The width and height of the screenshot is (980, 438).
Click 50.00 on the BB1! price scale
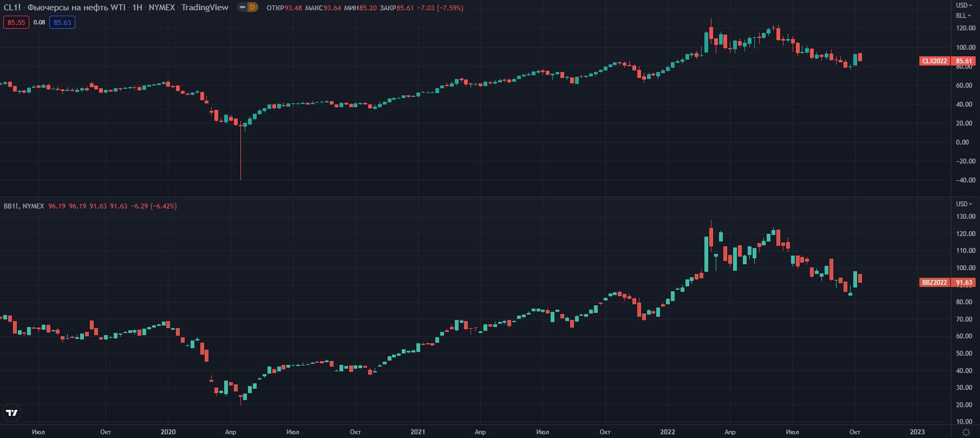965,354
